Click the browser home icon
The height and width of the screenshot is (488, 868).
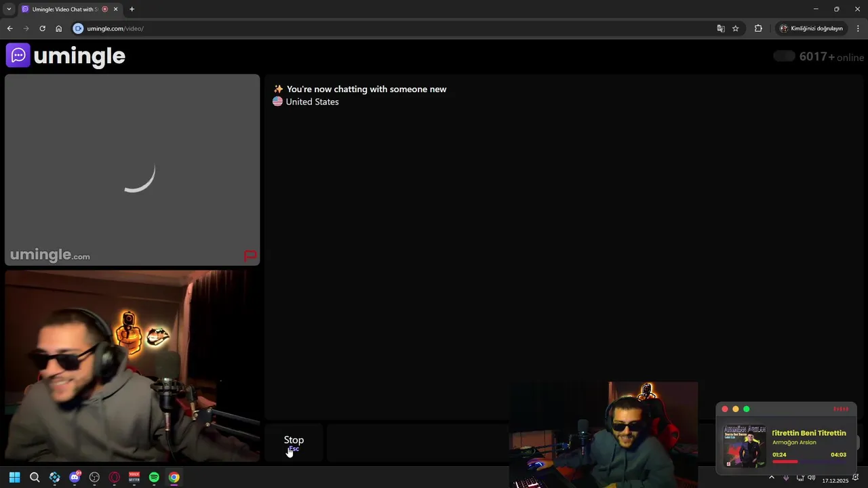tap(58, 28)
